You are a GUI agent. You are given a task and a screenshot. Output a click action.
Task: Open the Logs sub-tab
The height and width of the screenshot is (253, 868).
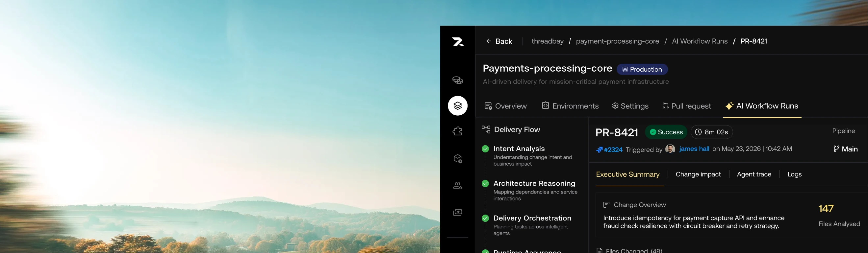tap(795, 174)
